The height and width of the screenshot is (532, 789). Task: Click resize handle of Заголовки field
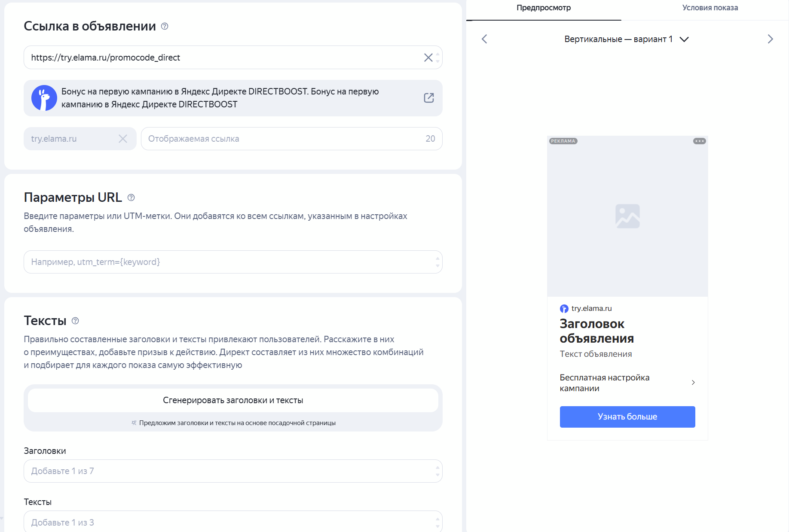point(437,471)
